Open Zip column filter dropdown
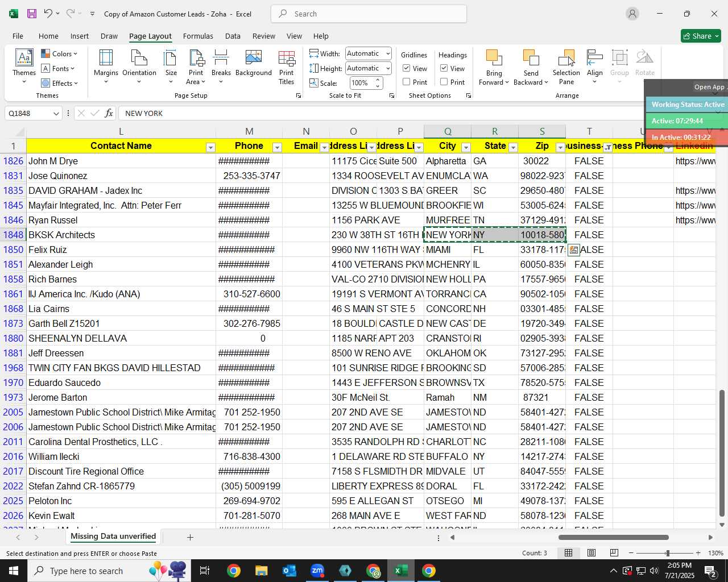 [x=560, y=148]
